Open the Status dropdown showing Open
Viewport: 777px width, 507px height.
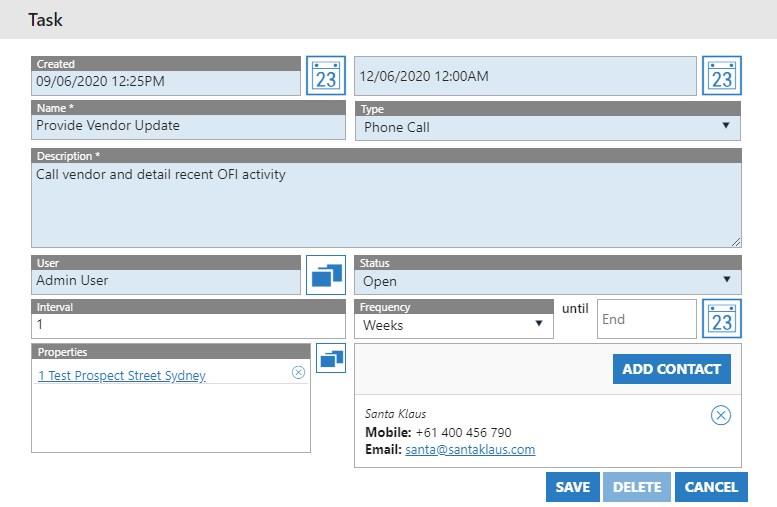pyautogui.click(x=548, y=281)
